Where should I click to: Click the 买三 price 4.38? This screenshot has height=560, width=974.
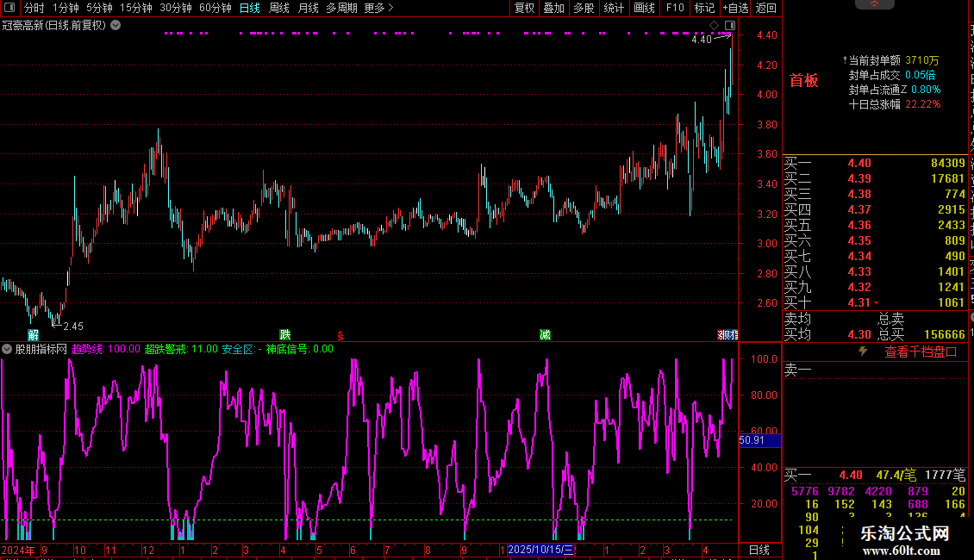tap(859, 195)
